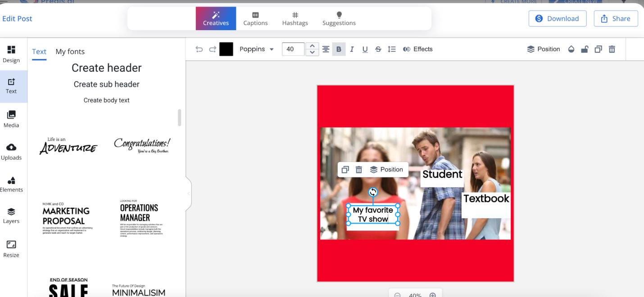This screenshot has width=644, height=297.
Task: Pick the Marketing Proposal text template
Action: (68, 218)
